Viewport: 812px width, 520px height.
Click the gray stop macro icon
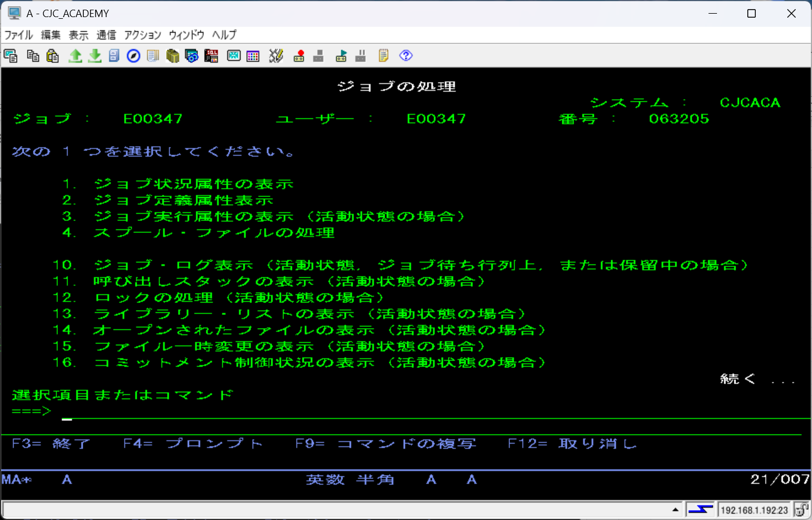point(318,55)
